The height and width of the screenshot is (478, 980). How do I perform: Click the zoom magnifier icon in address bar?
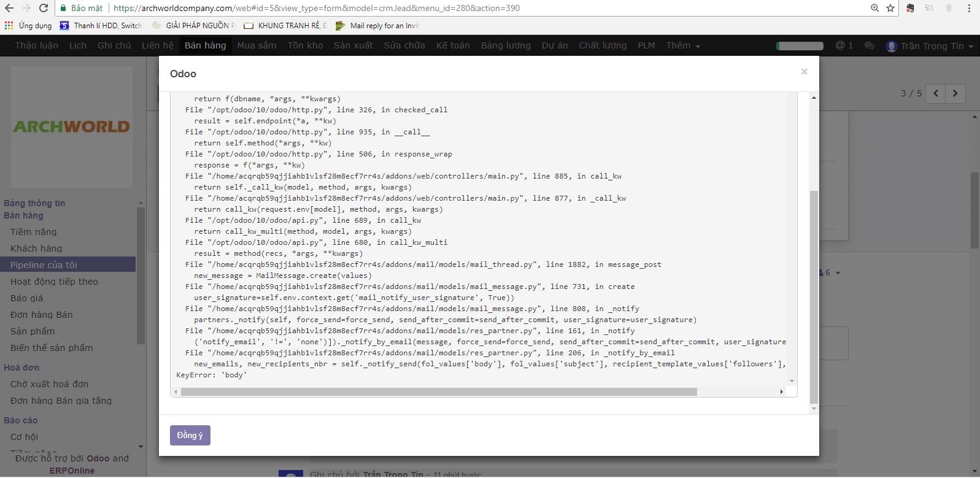point(874,8)
